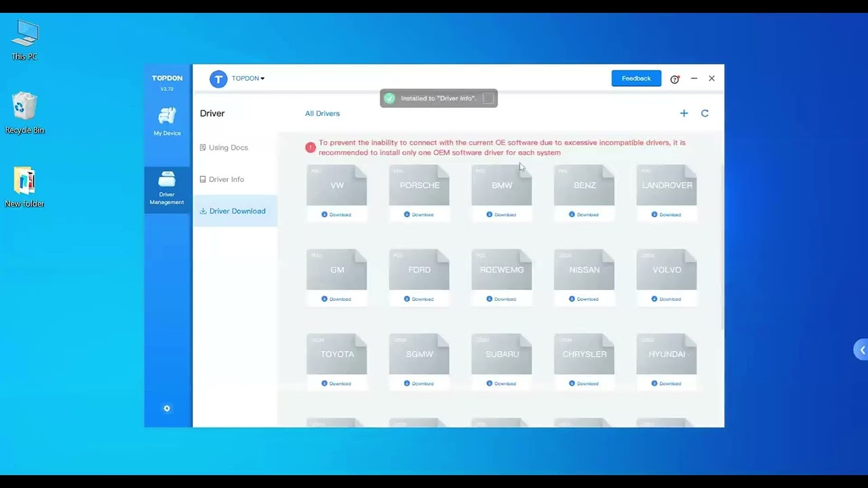Open the Driver Info menu item
The width and height of the screenshot is (868, 488).
click(235, 180)
